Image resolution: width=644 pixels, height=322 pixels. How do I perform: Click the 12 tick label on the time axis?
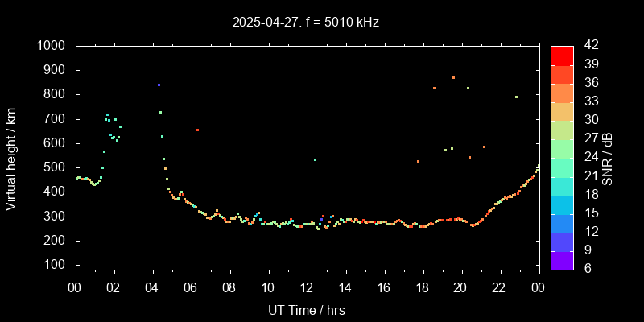(x=307, y=288)
